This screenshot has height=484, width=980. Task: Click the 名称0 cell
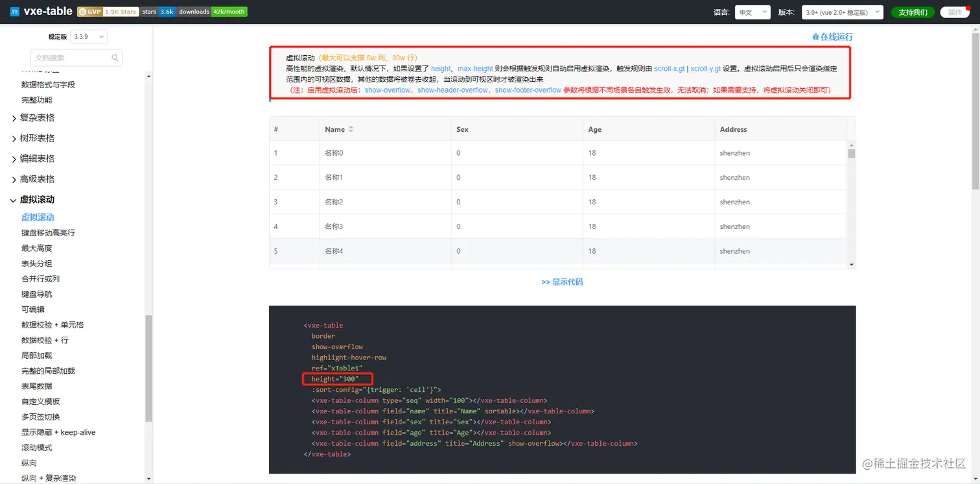click(x=386, y=153)
